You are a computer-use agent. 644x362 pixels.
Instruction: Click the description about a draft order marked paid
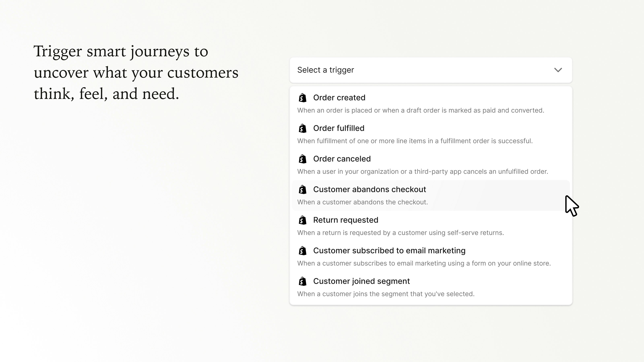tap(420, 110)
